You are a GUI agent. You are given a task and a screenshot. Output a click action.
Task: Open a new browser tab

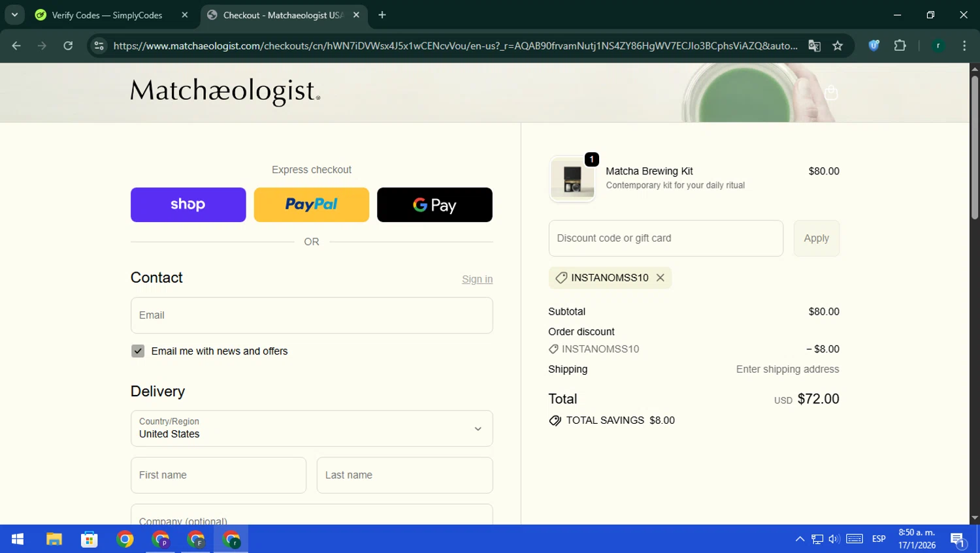(382, 15)
